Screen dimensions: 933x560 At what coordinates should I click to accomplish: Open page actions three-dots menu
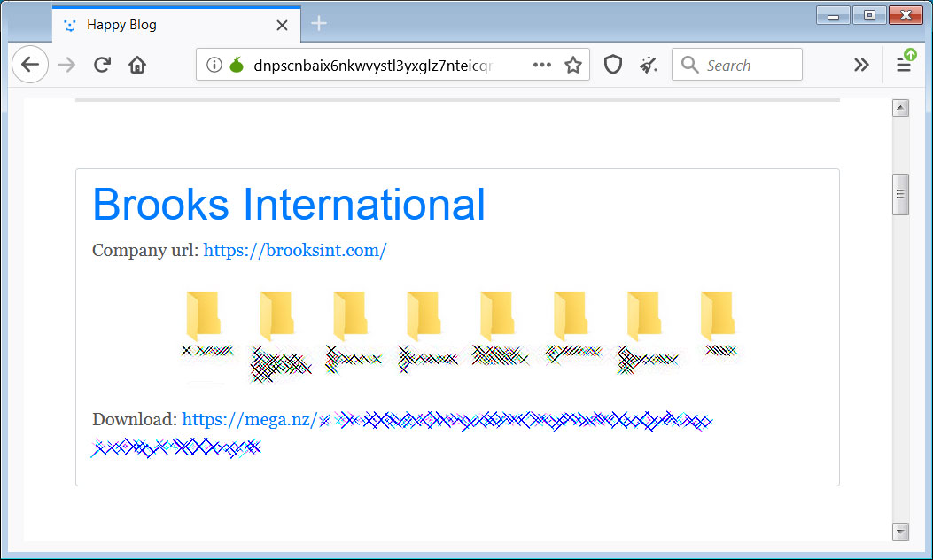tap(542, 65)
